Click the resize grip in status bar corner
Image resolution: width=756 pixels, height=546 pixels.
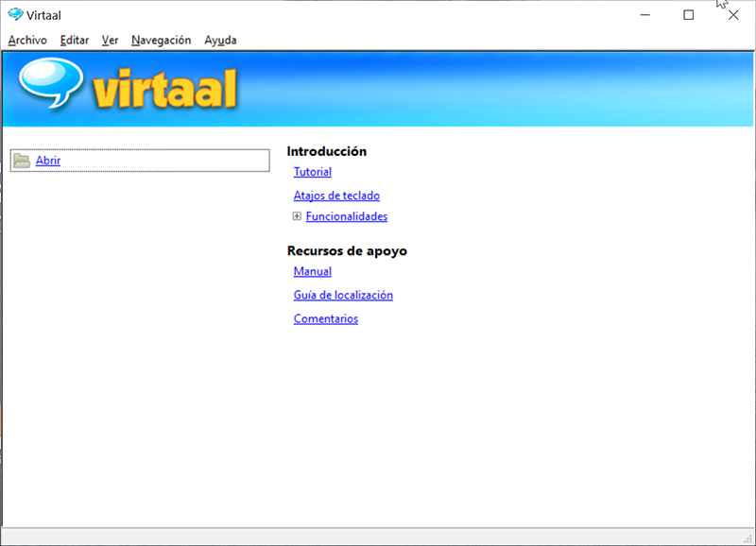point(748,538)
